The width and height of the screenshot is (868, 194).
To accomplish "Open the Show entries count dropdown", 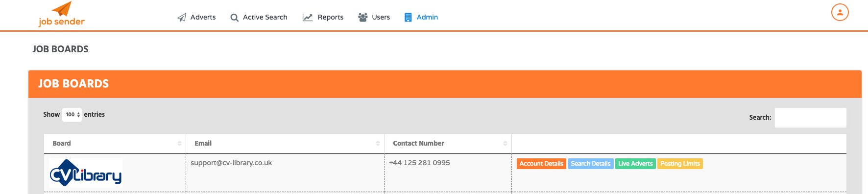I will pos(72,115).
